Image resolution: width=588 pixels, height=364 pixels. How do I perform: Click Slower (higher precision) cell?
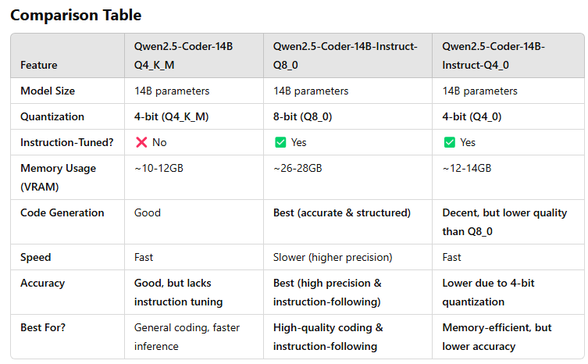pyautogui.click(x=333, y=257)
